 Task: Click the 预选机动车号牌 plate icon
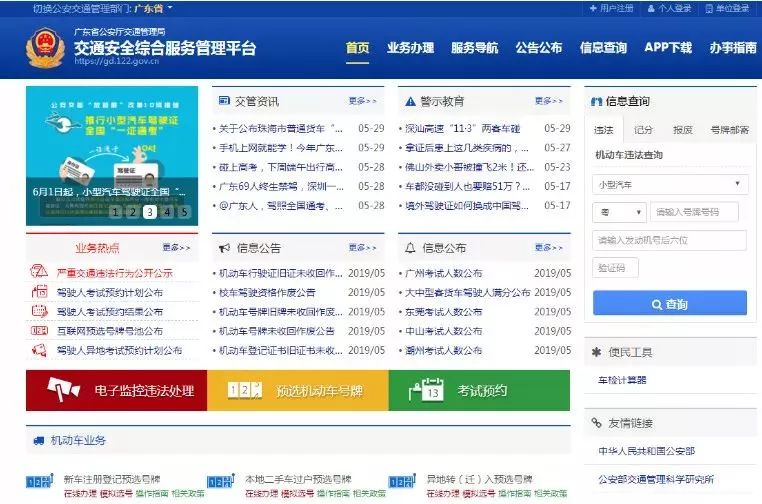point(244,390)
